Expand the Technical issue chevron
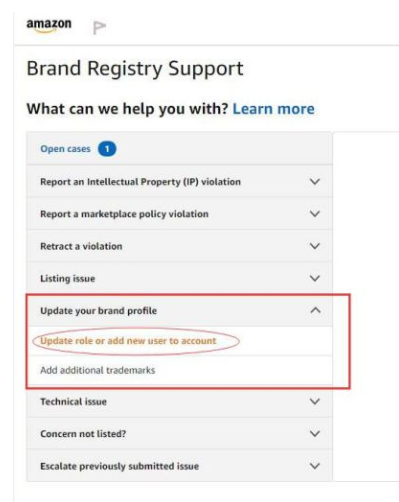Screen dimensions: 399x502 (x=315, y=401)
